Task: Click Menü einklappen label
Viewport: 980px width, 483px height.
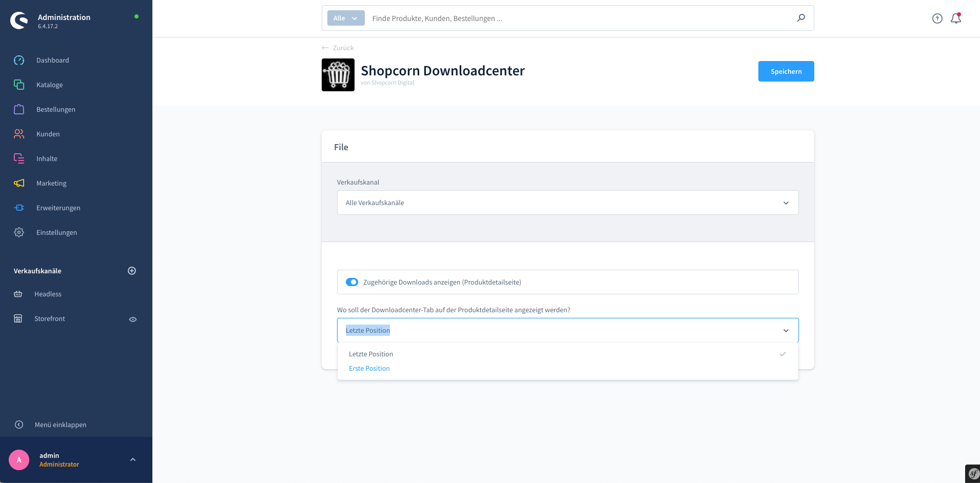Action: (x=61, y=425)
